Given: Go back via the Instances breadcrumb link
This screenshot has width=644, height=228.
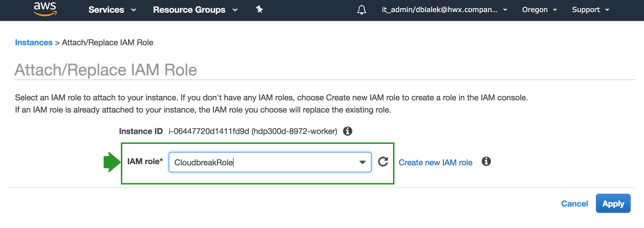Looking at the screenshot, I should pyautogui.click(x=34, y=42).
